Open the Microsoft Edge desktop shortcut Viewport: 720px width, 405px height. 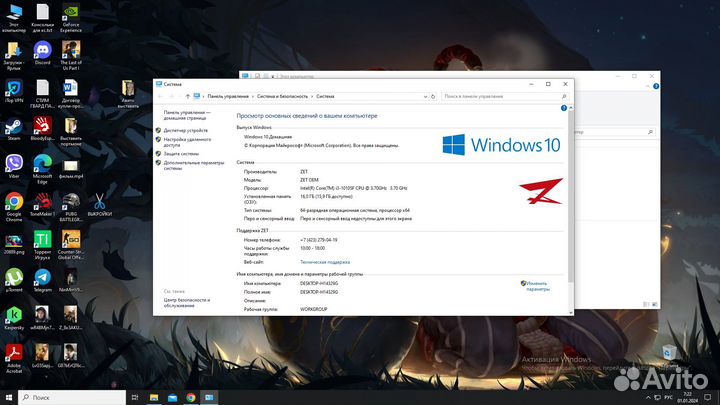42,169
